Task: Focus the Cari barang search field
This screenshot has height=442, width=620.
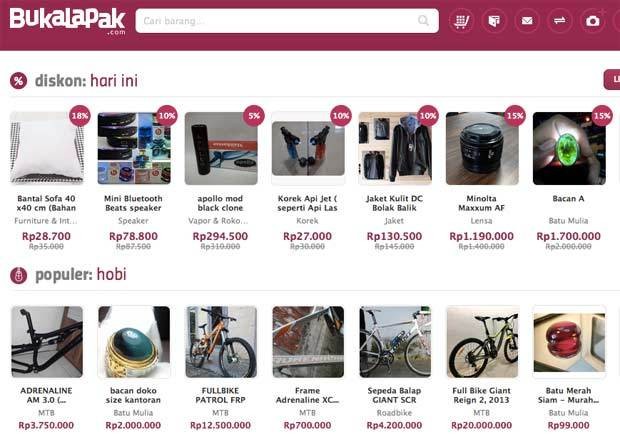Action: [287, 21]
